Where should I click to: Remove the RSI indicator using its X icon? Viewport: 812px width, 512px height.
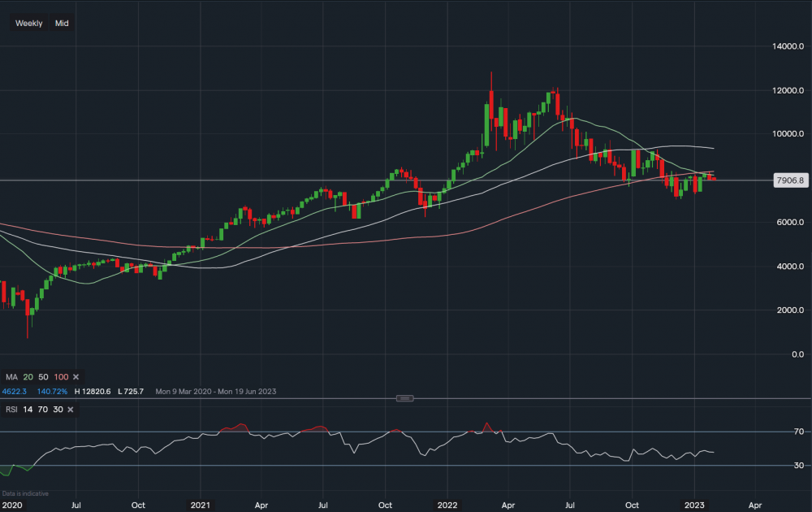[x=69, y=410]
